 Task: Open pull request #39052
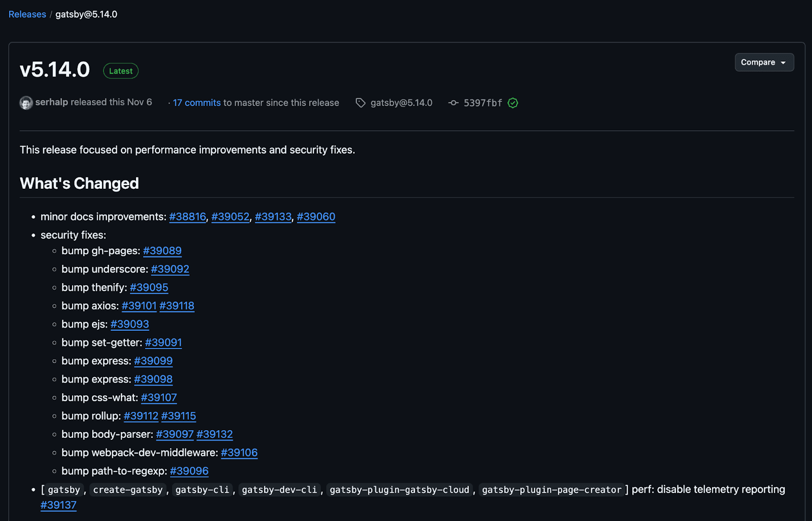(230, 217)
